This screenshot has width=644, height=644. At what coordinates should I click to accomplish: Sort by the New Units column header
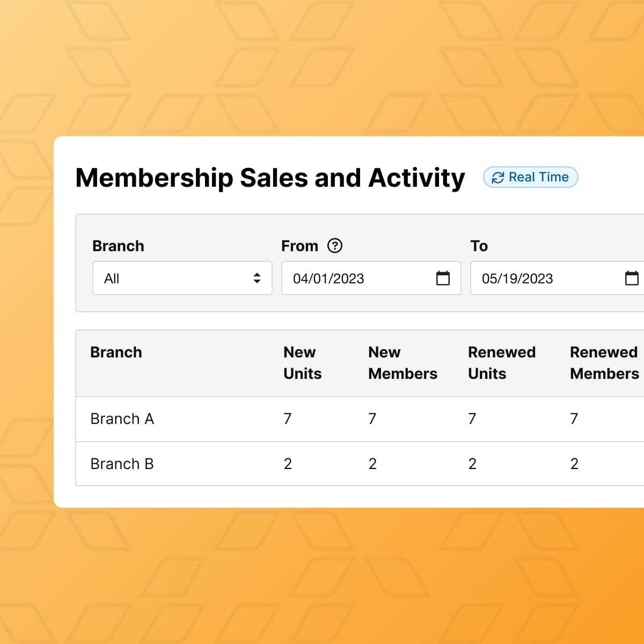[x=302, y=363]
